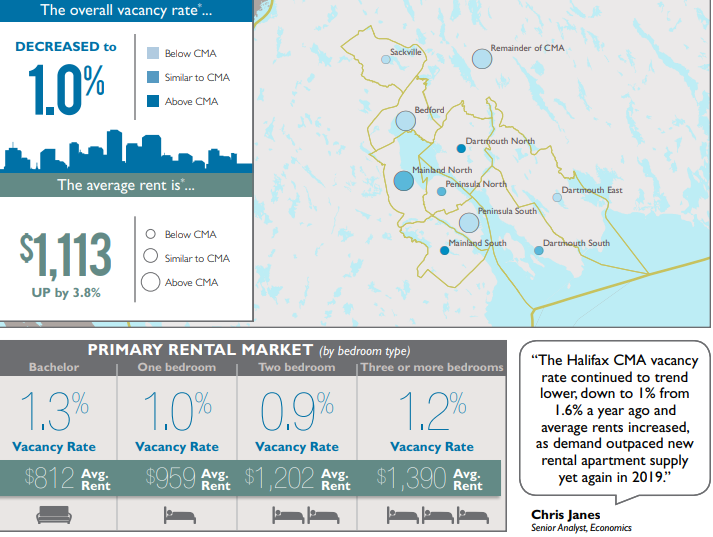Click the Above CMA dark blue swatch
This screenshot has height=537, width=713.
coord(152,101)
